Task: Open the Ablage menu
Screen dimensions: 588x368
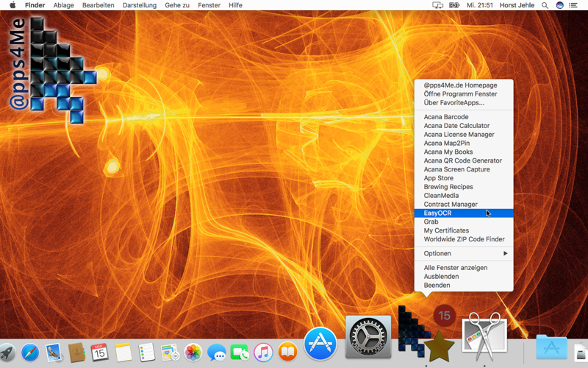Action: coord(63,5)
